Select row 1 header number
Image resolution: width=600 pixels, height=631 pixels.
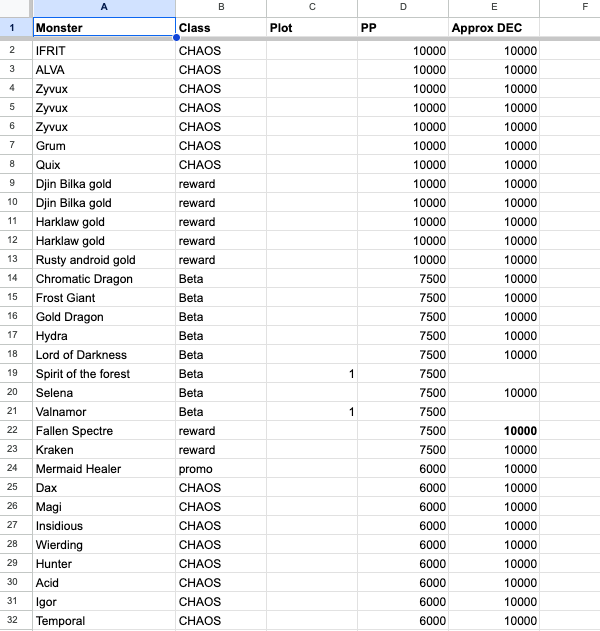tap(16, 28)
